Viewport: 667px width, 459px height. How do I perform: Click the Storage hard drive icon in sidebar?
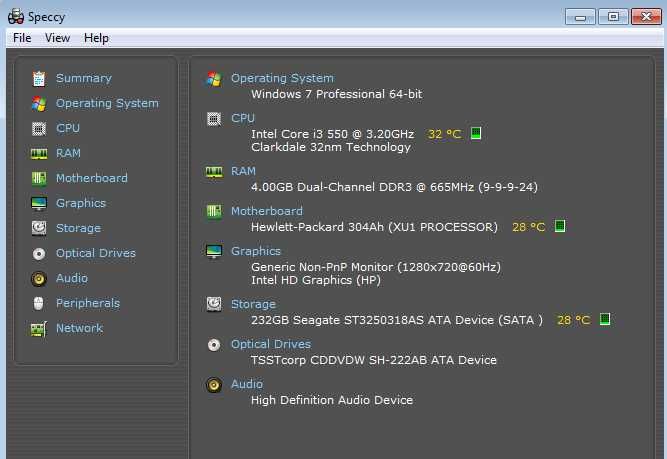point(39,228)
